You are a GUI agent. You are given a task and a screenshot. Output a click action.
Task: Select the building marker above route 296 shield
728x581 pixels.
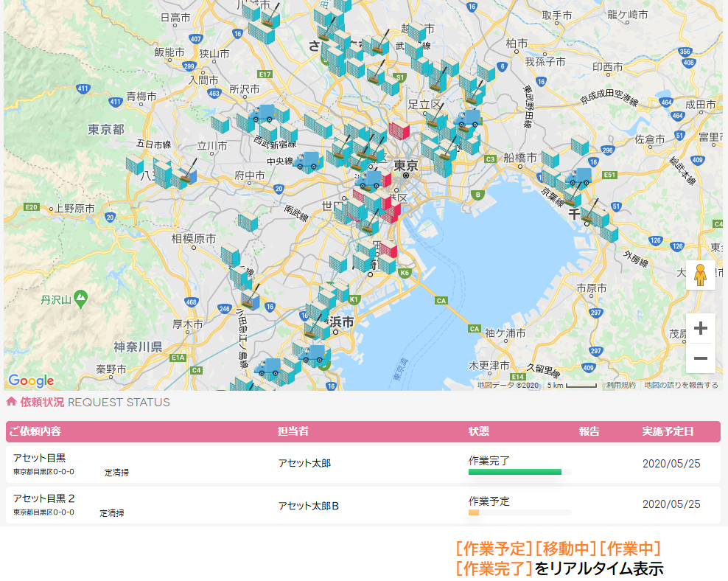click(x=579, y=145)
